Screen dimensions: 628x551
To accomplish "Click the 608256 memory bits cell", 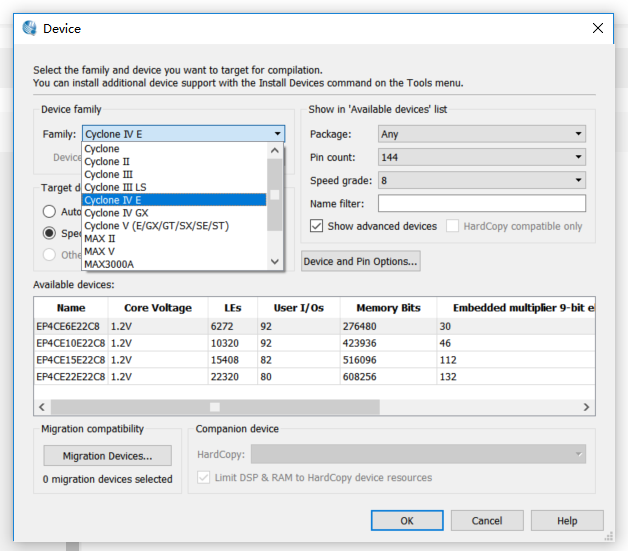I will pyautogui.click(x=388, y=377).
